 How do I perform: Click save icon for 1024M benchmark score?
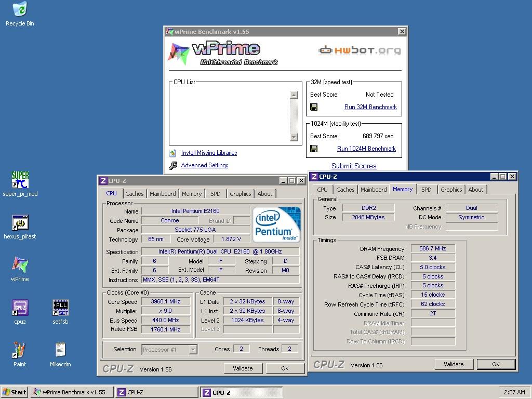[x=314, y=149]
